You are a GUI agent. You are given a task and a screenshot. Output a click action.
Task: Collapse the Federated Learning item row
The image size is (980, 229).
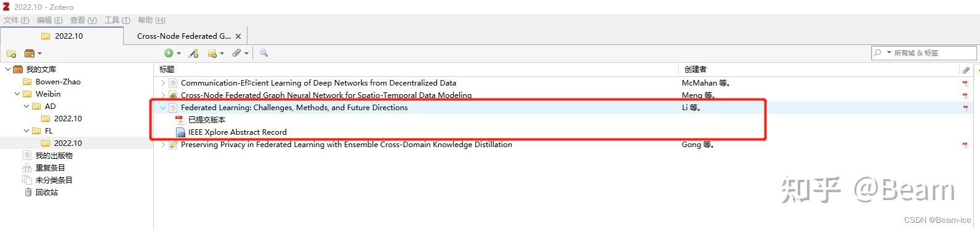tap(163, 108)
